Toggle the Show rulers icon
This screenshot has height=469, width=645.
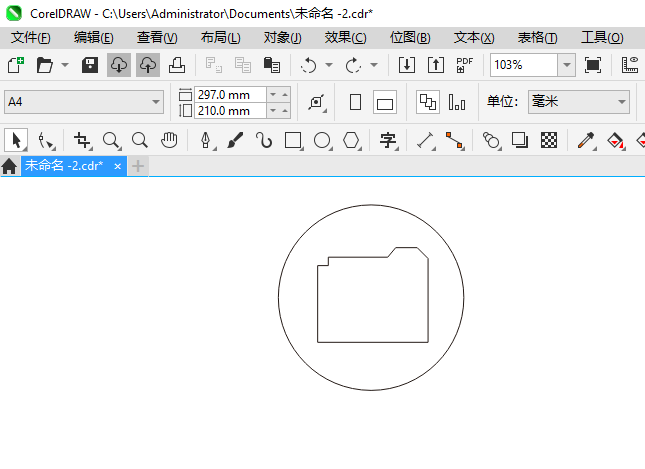click(630, 65)
